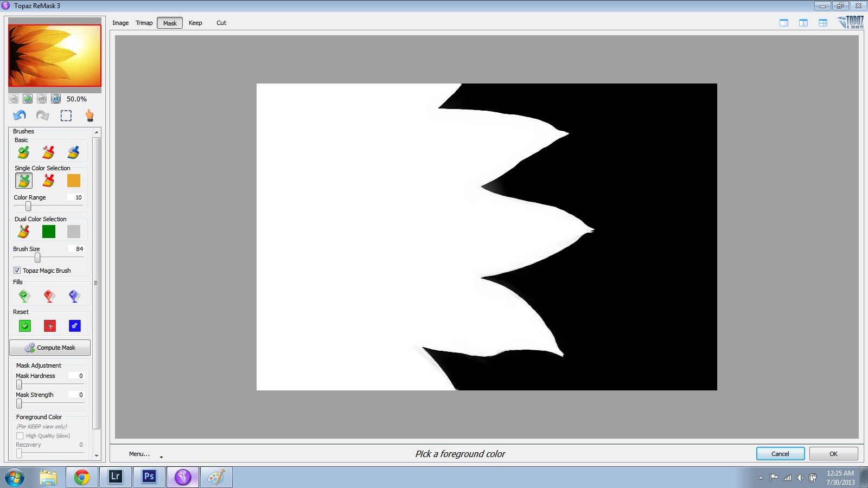Select the Single Color Selection red brush

pos(49,181)
